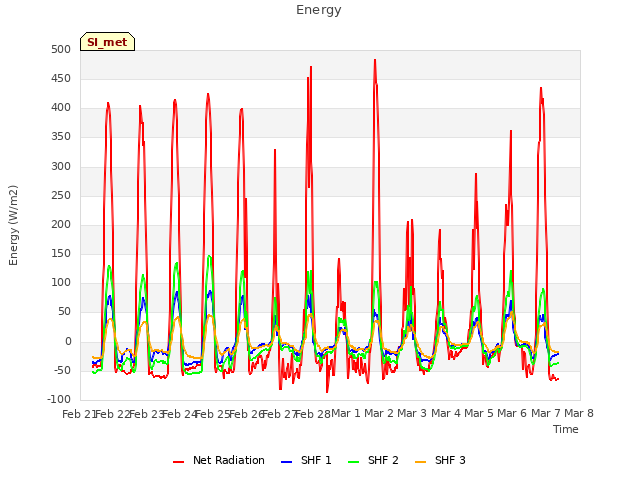
Task: Click the Mar 1 x-axis date label
Action: (x=346, y=413)
